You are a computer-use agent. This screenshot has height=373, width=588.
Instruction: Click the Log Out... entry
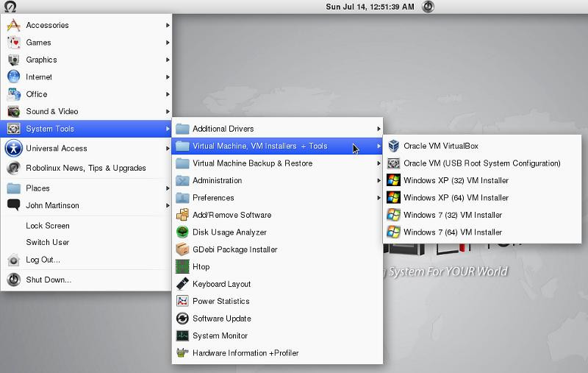[x=86, y=260]
